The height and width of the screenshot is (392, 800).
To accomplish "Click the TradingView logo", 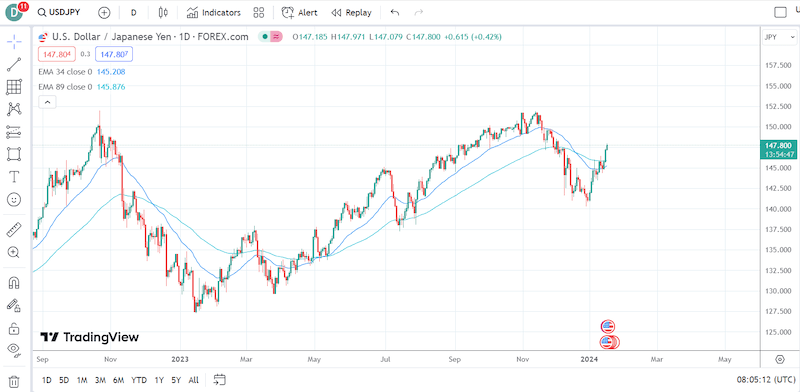I will point(89,337).
